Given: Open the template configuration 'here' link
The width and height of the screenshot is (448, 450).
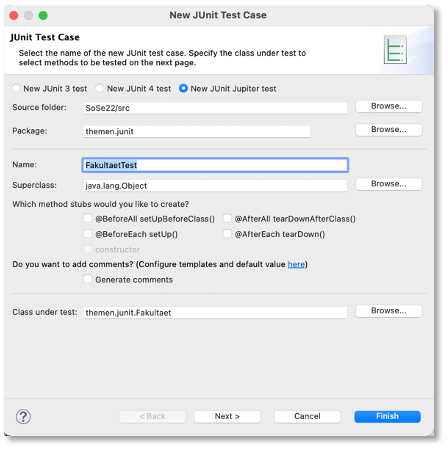Looking at the screenshot, I should click(x=296, y=264).
